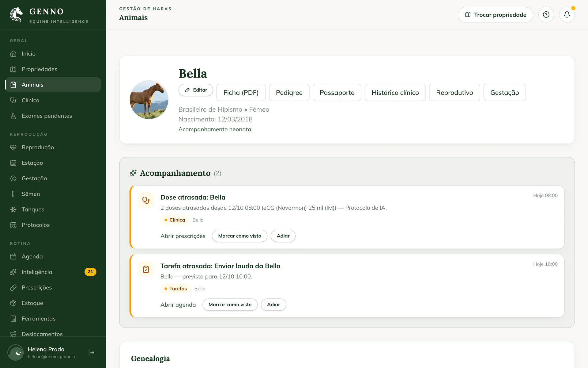Click the Sêmen tube icon
Image resolution: width=588 pixels, height=368 pixels.
[13, 194]
